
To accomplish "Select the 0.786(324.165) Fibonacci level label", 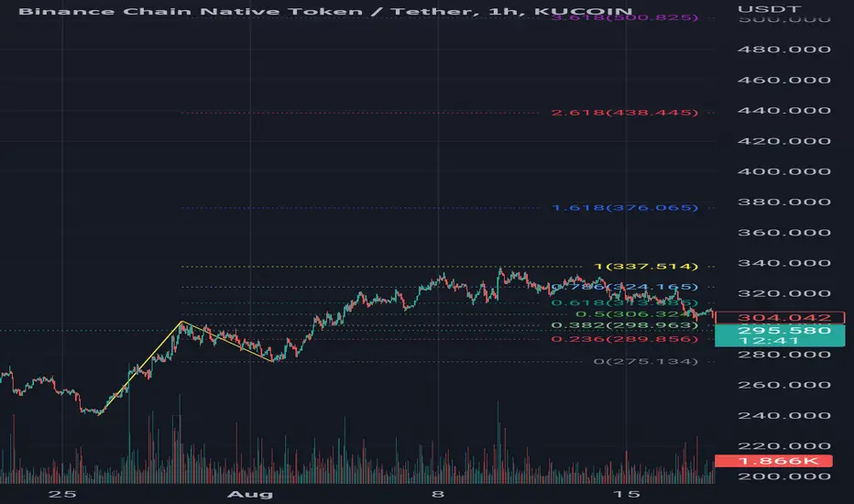I will point(625,287).
